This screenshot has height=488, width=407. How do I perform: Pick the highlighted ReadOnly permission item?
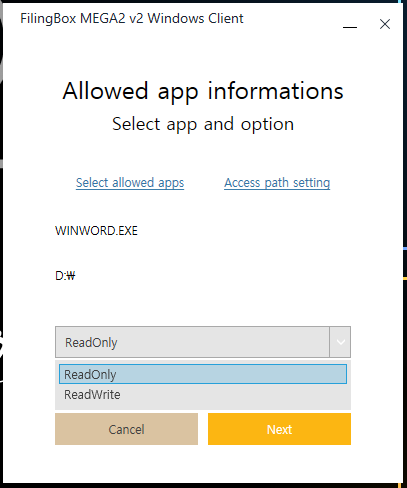[203, 374]
